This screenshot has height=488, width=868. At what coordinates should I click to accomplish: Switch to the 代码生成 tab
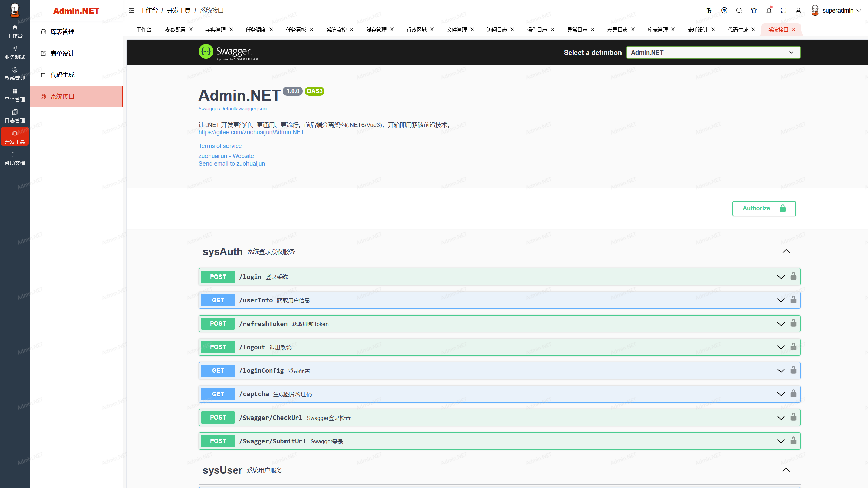coord(738,30)
